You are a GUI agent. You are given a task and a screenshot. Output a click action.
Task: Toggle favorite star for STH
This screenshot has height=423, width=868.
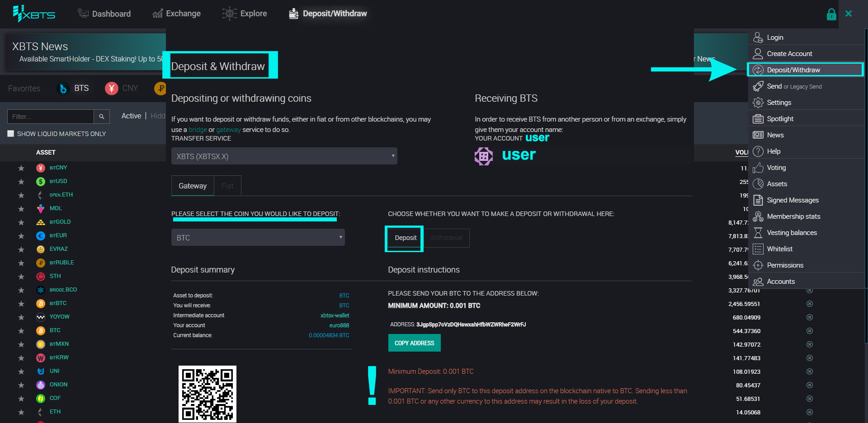coord(21,277)
